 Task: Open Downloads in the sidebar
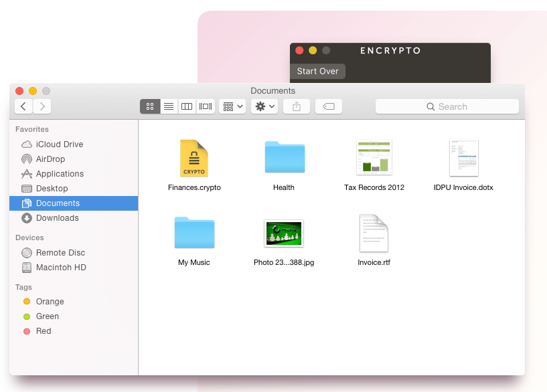click(74, 218)
